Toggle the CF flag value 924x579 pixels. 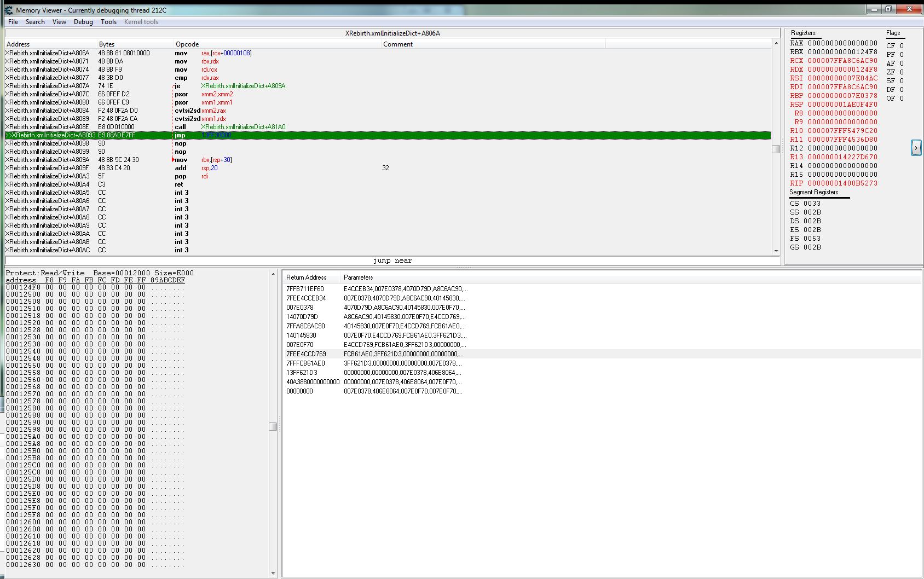point(902,46)
